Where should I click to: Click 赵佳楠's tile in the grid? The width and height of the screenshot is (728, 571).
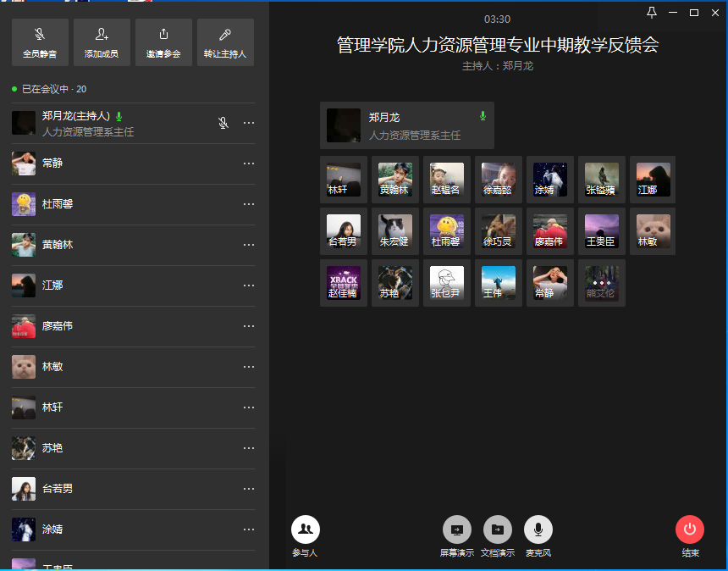344,283
